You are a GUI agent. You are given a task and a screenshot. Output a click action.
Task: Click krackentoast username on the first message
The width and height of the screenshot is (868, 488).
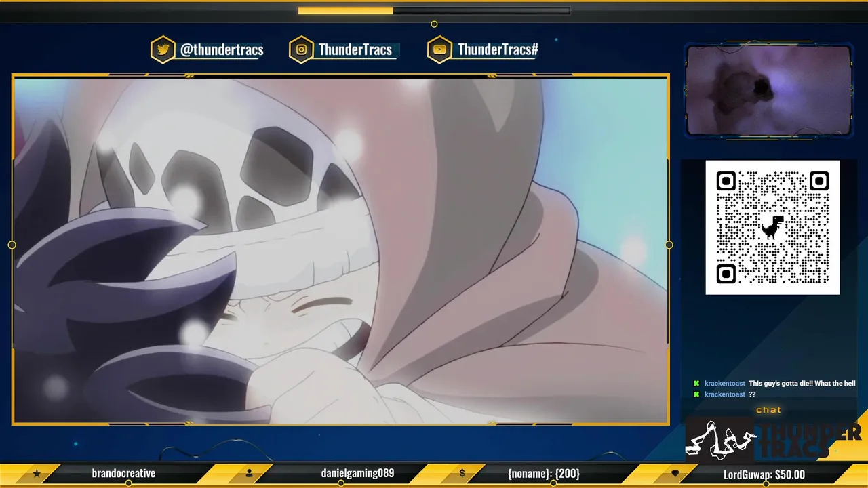[x=725, y=384]
